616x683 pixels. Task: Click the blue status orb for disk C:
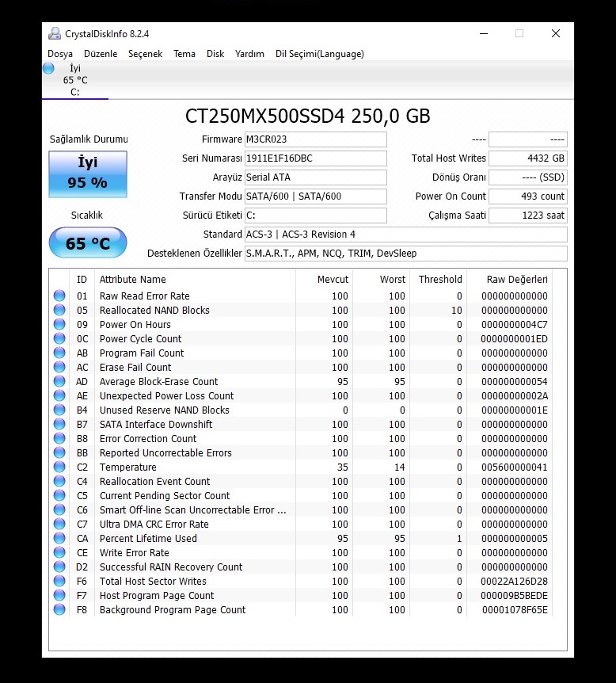pos(48,69)
